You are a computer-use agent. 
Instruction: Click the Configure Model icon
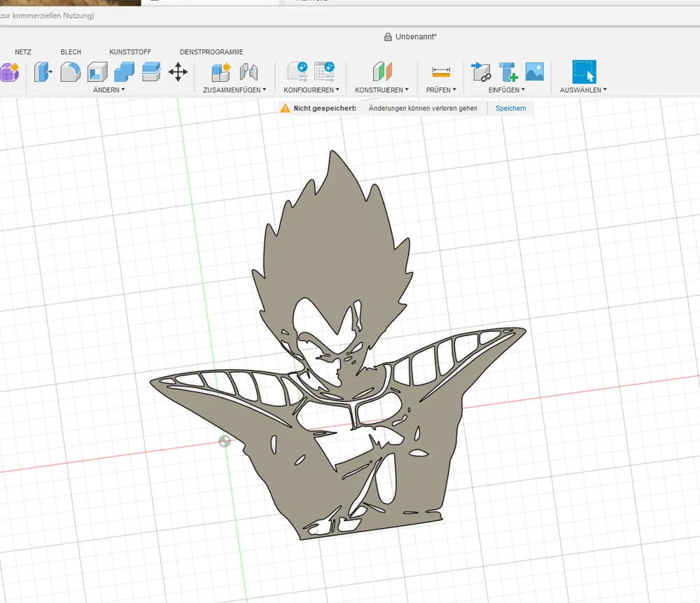tap(297, 71)
